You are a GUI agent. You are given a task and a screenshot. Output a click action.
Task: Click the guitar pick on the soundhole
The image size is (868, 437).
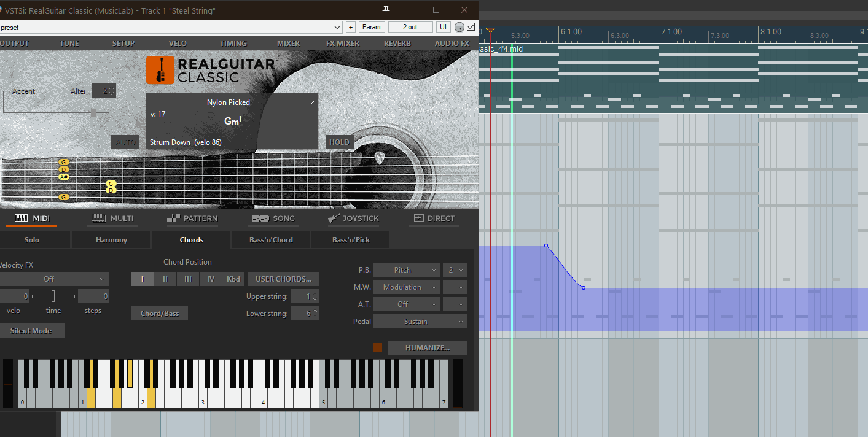pos(380,157)
